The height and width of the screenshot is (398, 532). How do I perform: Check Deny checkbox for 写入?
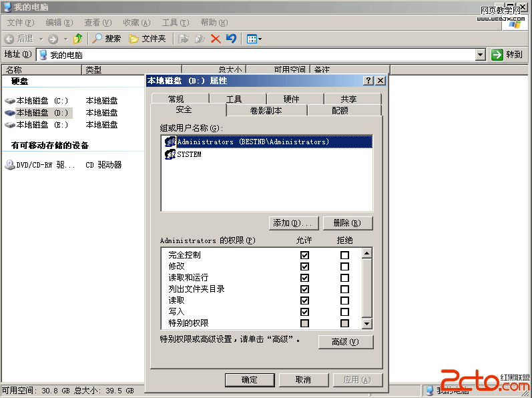coord(344,312)
